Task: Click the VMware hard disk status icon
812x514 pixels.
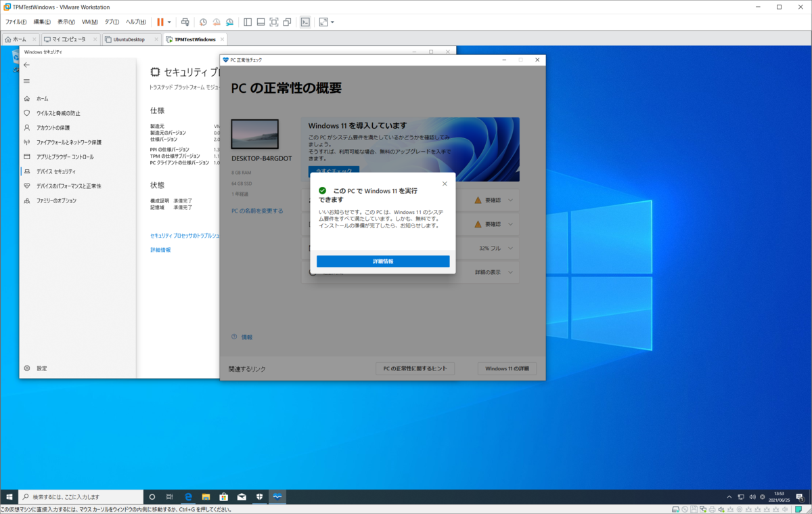Action: click(676, 509)
